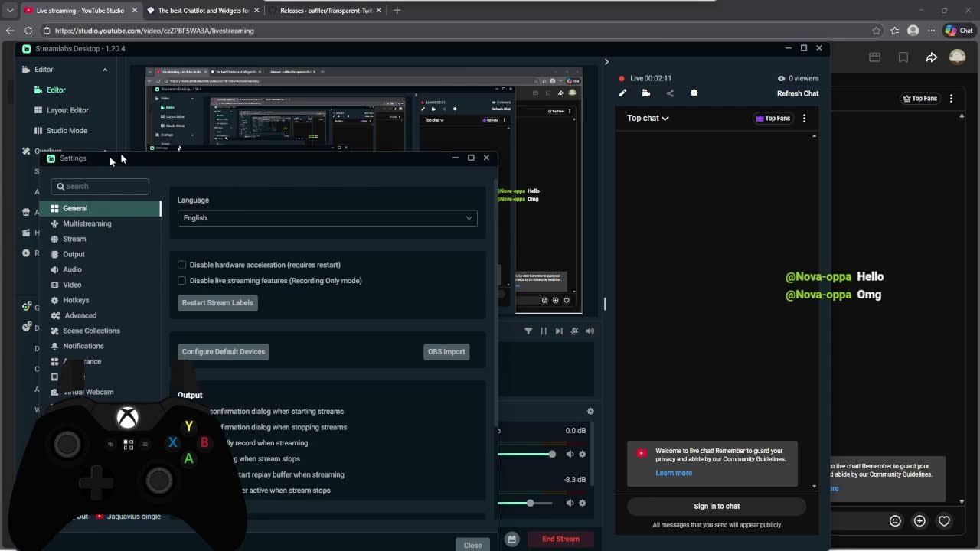Click Refresh Chat
Image resolution: width=980 pixels, height=551 pixels.
point(798,93)
